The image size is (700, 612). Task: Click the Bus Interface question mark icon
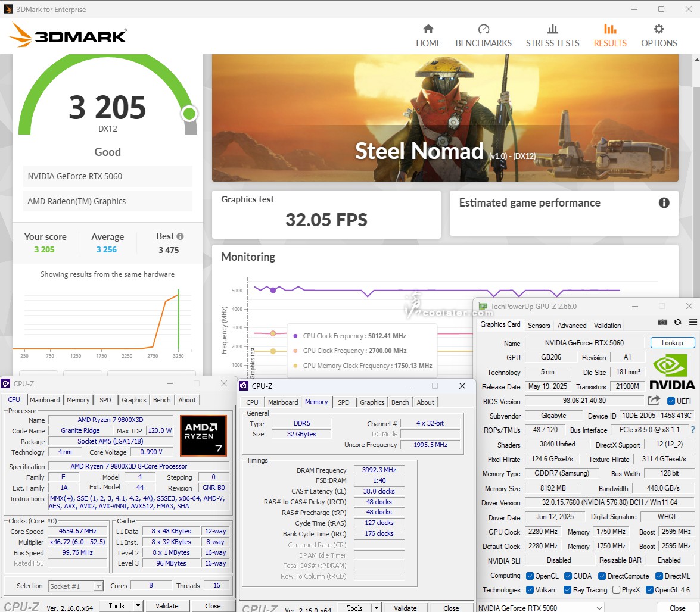tap(693, 430)
